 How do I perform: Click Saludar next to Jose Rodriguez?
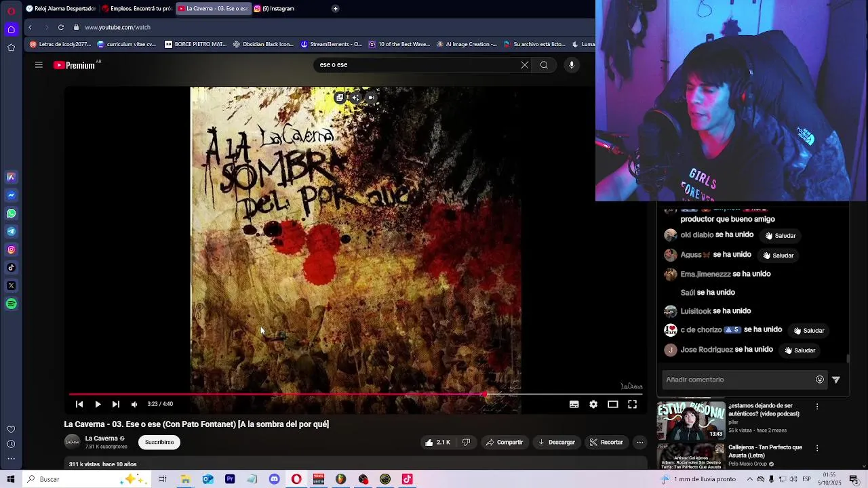pos(800,350)
